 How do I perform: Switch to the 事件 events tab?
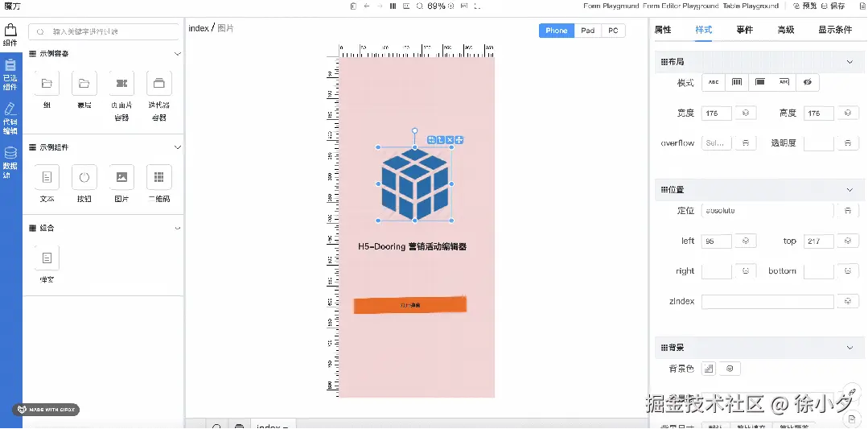click(x=745, y=30)
